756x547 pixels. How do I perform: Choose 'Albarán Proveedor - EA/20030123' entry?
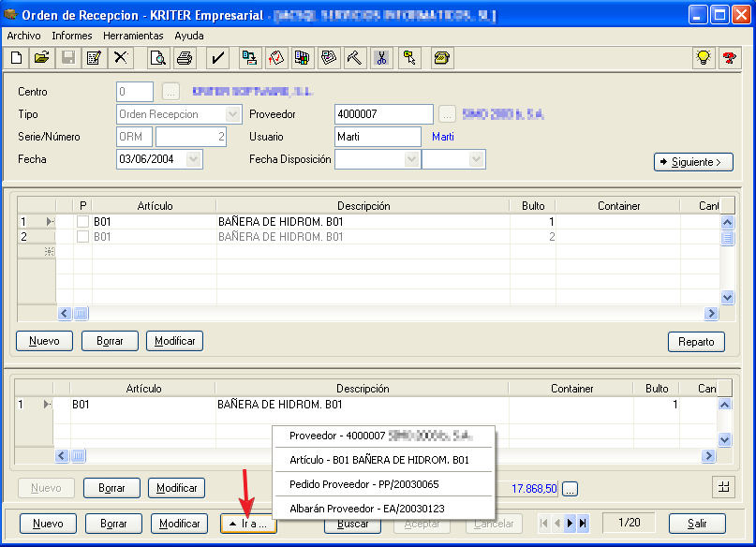[383, 509]
